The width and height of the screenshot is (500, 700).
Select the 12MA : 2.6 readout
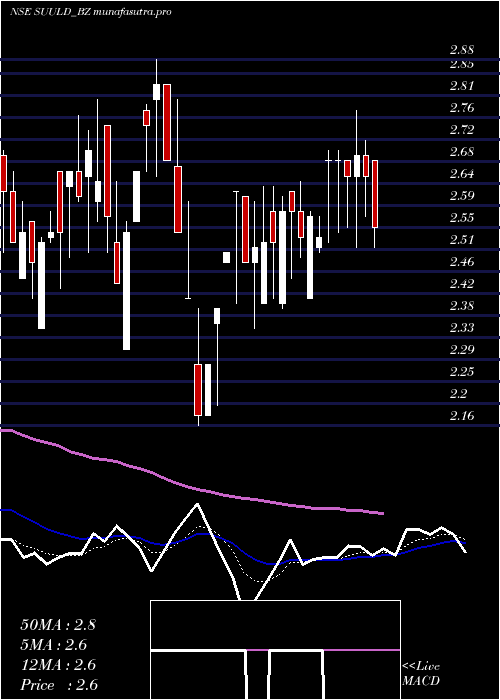(x=58, y=665)
